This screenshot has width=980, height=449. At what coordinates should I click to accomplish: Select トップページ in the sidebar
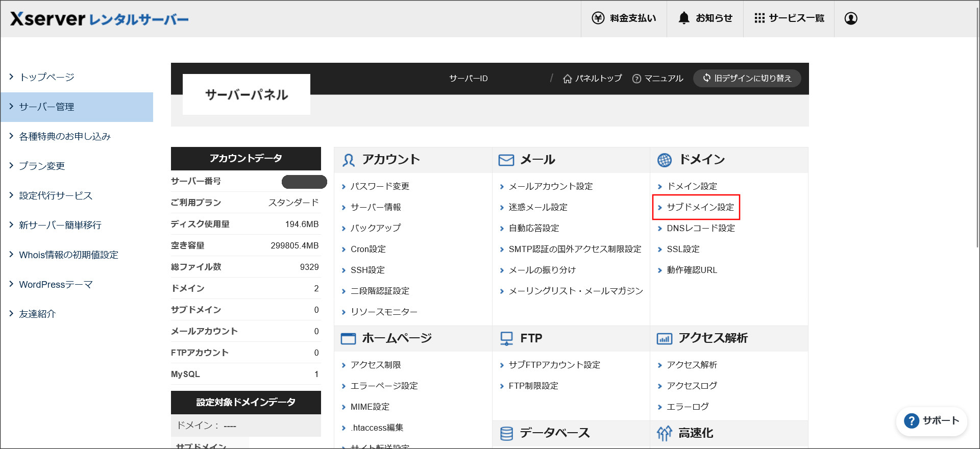tap(77, 77)
